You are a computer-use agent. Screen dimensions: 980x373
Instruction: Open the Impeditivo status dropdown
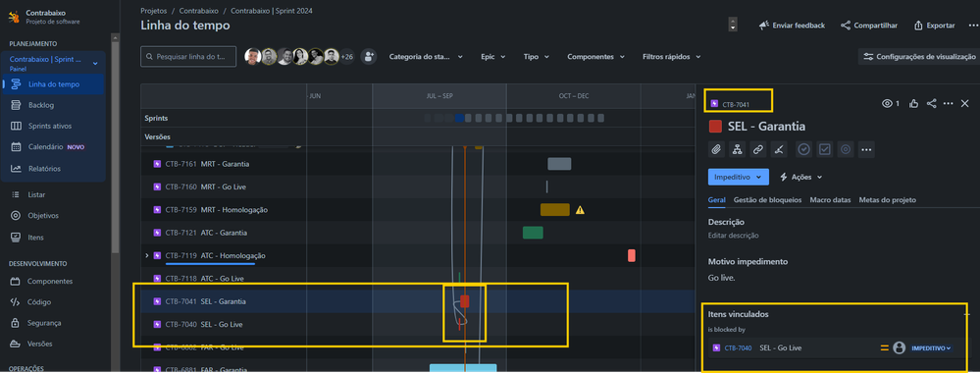738,177
